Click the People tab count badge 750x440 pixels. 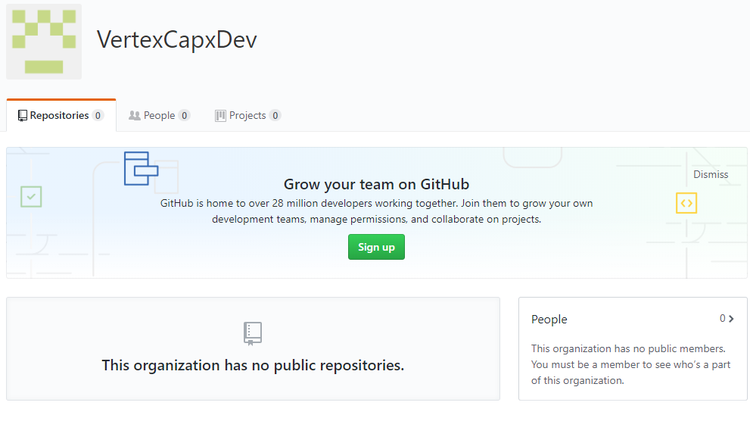[185, 116]
